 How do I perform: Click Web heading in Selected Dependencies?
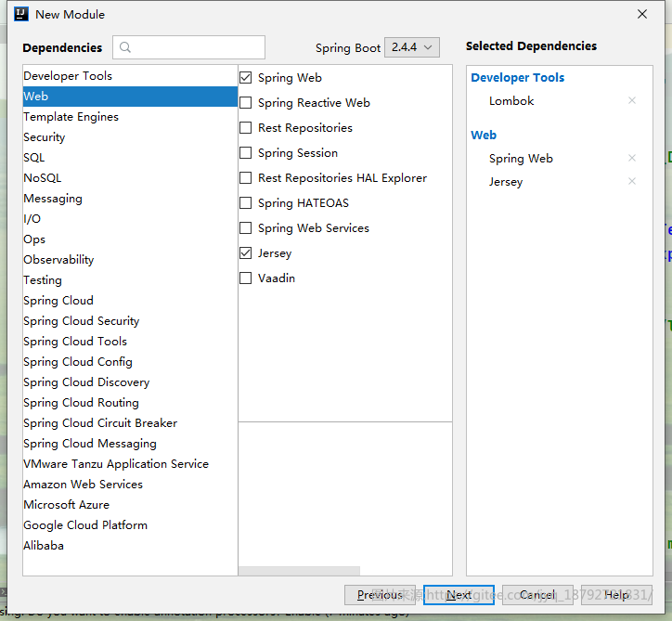[x=484, y=135]
